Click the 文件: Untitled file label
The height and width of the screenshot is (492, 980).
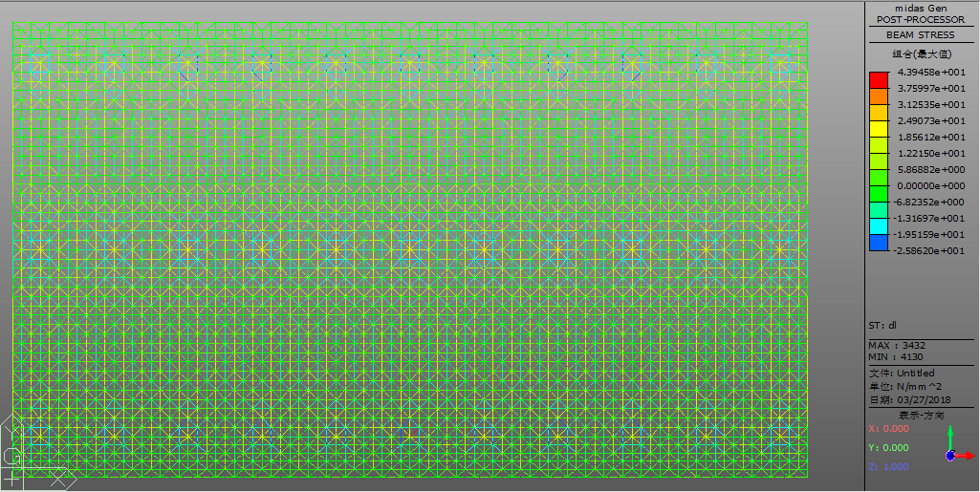tap(902, 373)
